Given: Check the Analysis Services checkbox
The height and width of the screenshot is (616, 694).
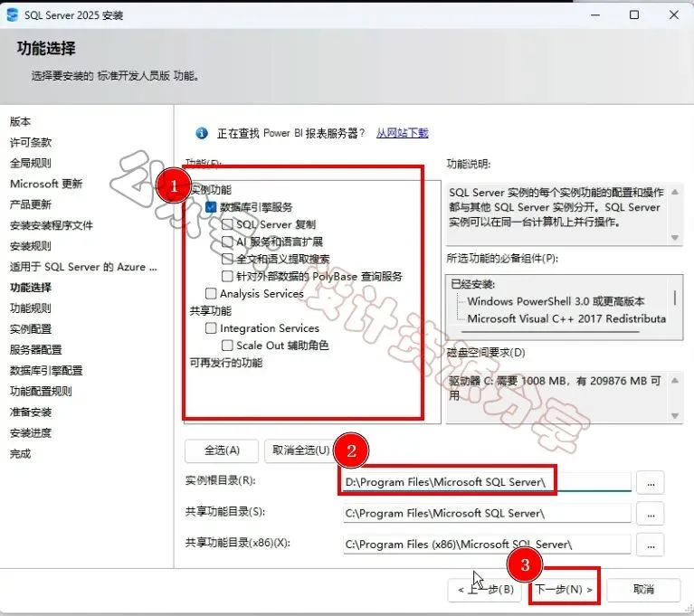Looking at the screenshot, I should (x=211, y=293).
